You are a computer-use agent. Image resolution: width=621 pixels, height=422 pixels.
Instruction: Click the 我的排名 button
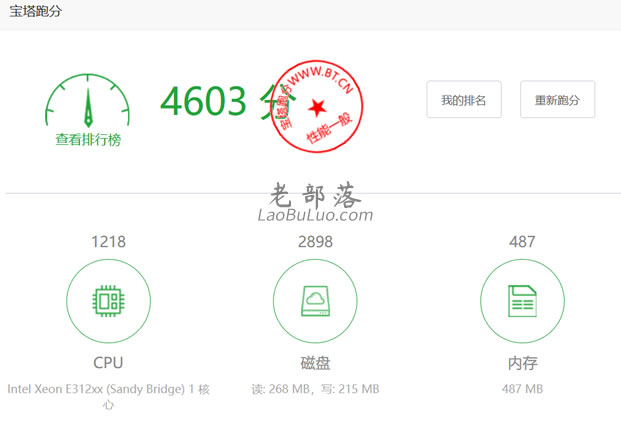coord(464,99)
